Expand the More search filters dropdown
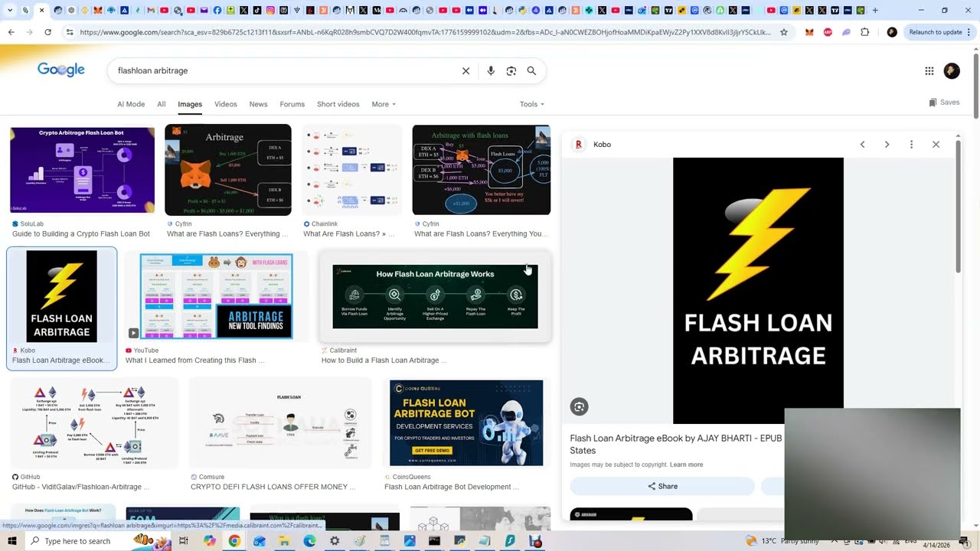Image resolution: width=980 pixels, height=551 pixels. pyautogui.click(x=384, y=104)
